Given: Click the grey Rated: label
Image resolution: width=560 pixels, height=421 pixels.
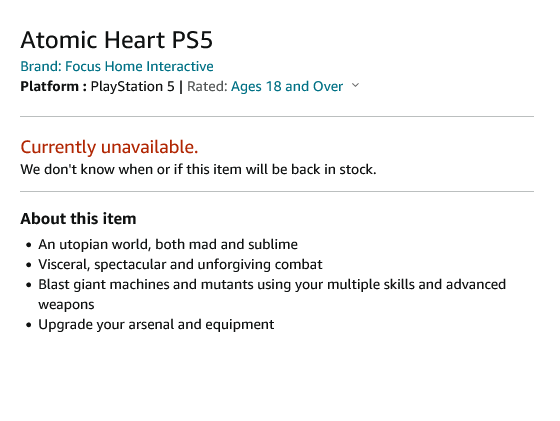Looking at the screenshot, I should (208, 86).
